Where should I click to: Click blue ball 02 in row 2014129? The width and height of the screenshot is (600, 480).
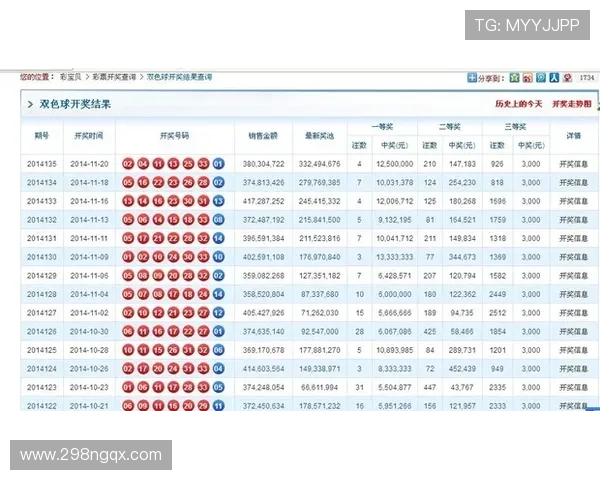click(218, 276)
